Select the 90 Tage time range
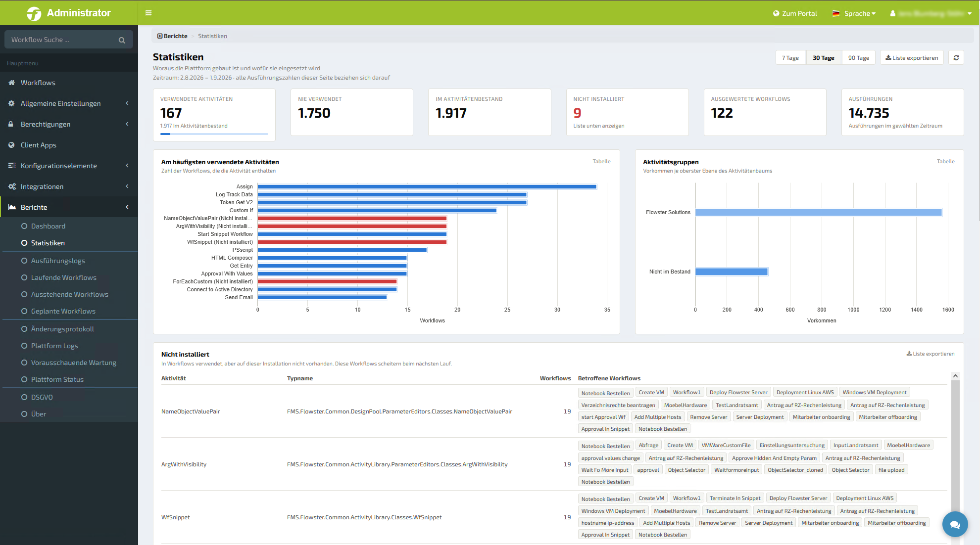980x545 pixels. pyautogui.click(x=859, y=58)
